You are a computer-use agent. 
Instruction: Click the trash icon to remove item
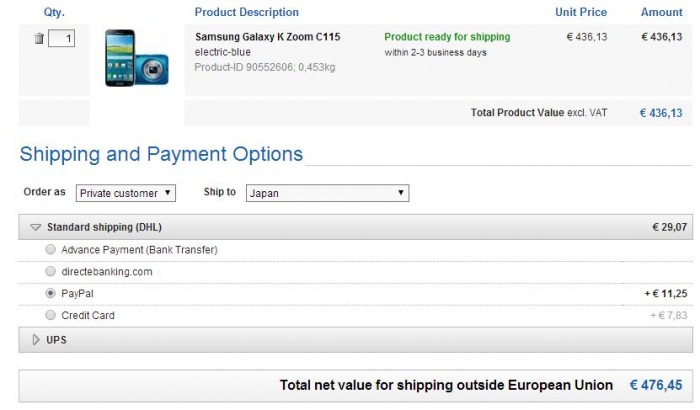pos(39,38)
